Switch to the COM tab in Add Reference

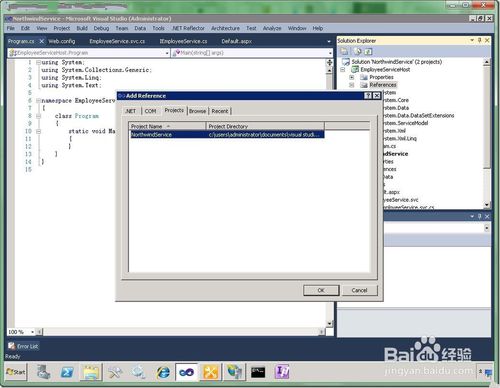150,111
